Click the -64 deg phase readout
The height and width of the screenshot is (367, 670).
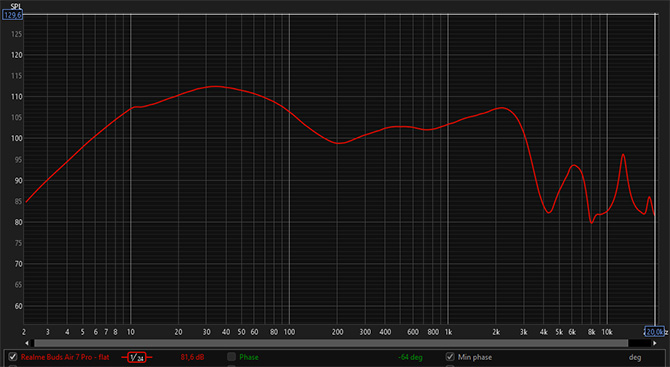(410, 357)
